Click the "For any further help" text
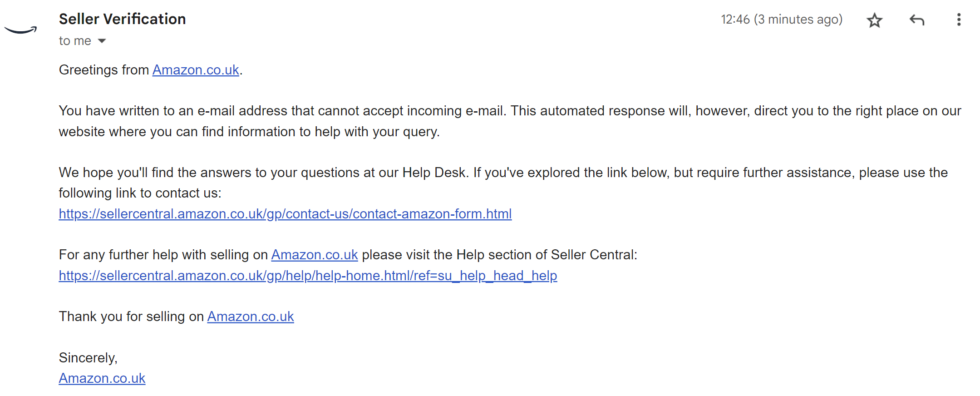980x396 pixels. [163, 255]
